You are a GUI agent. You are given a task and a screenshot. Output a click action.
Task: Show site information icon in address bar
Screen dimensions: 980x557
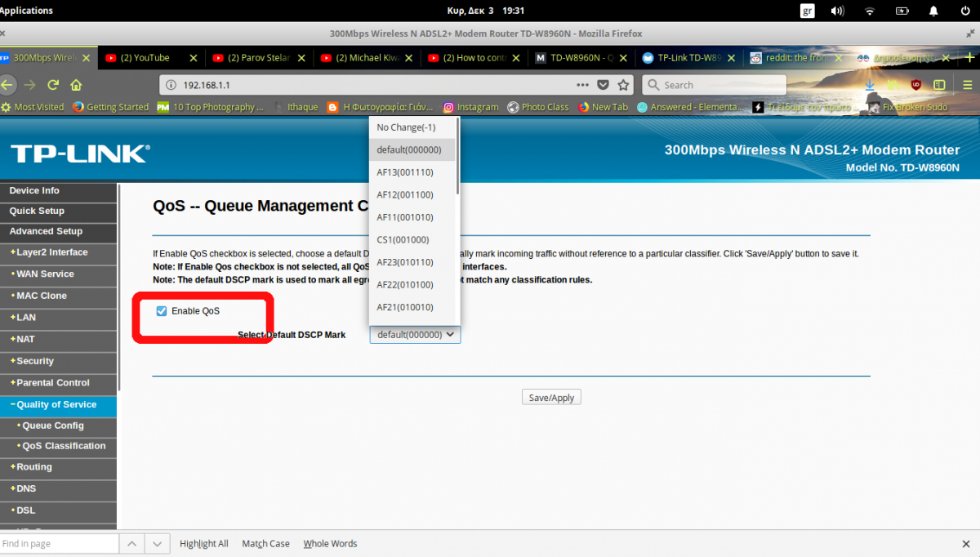[171, 85]
